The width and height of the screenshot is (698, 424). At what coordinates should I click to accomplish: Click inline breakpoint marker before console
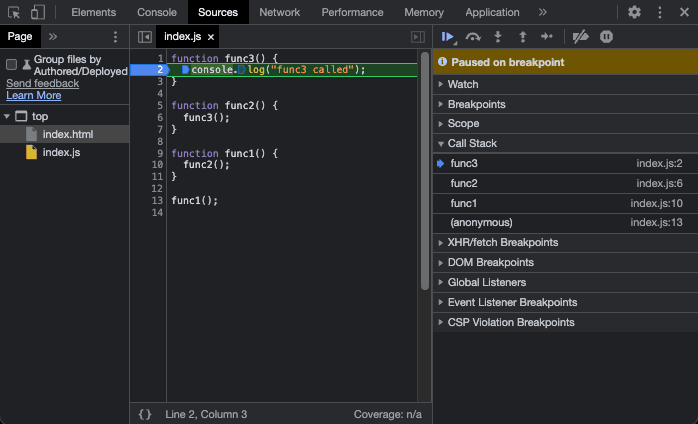click(x=186, y=70)
